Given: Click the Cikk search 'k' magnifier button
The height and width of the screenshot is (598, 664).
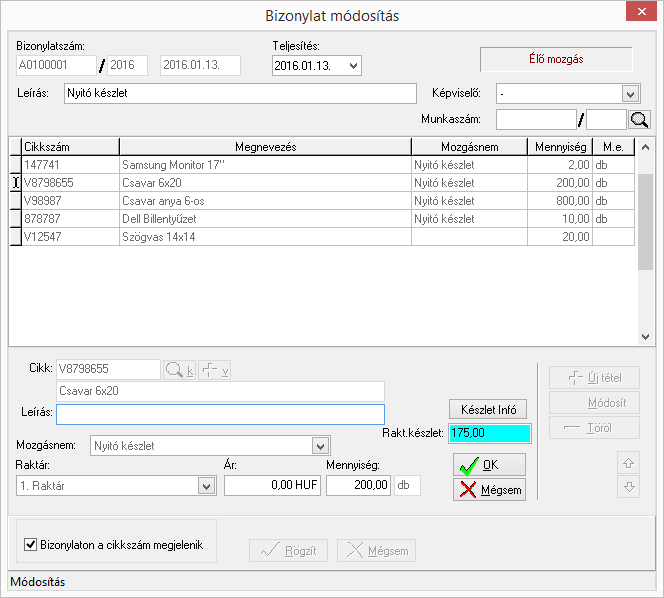Looking at the screenshot, I should [180, 370].
